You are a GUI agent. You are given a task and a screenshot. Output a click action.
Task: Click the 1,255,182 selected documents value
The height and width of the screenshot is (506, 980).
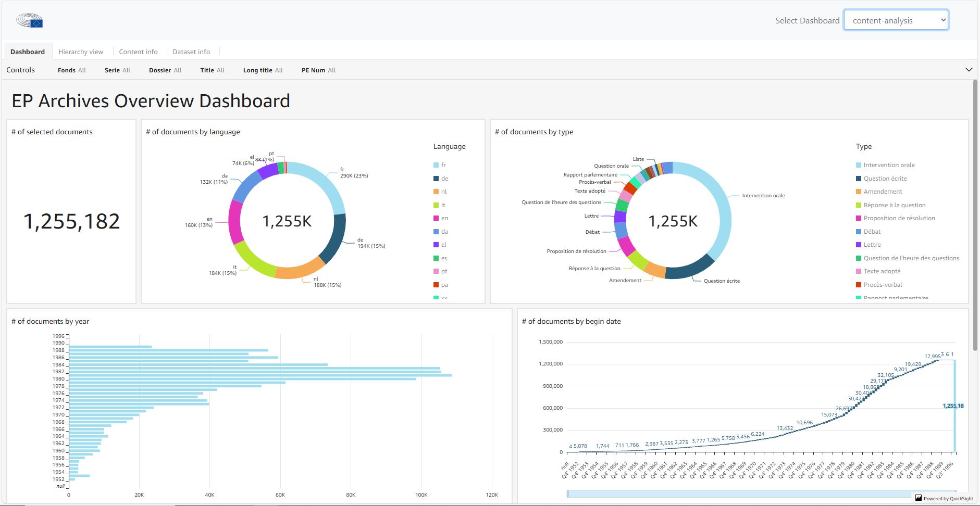click(x=72, y=221)
